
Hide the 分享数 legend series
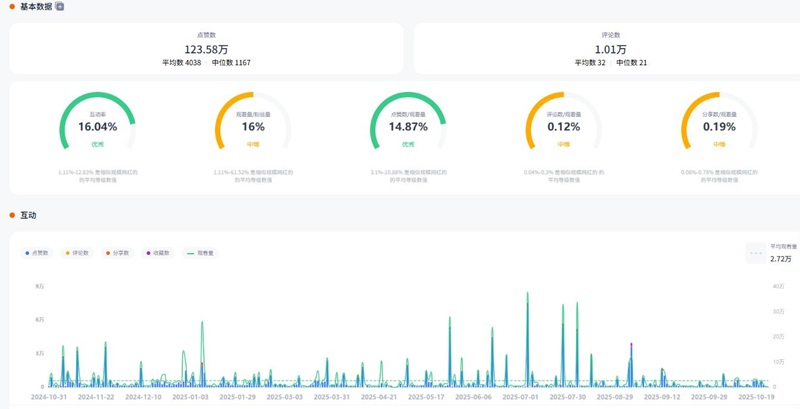coord(117,253)
